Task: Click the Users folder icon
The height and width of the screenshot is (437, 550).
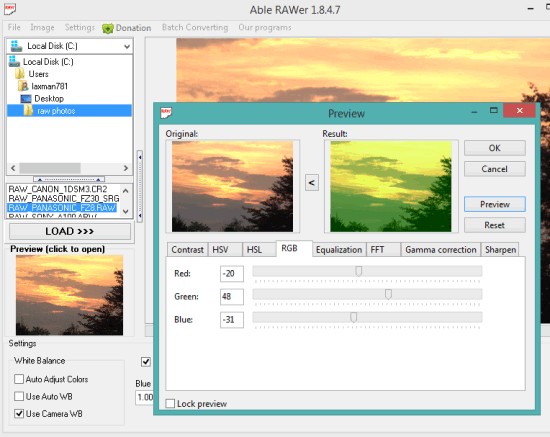Action: click(20, 74)
